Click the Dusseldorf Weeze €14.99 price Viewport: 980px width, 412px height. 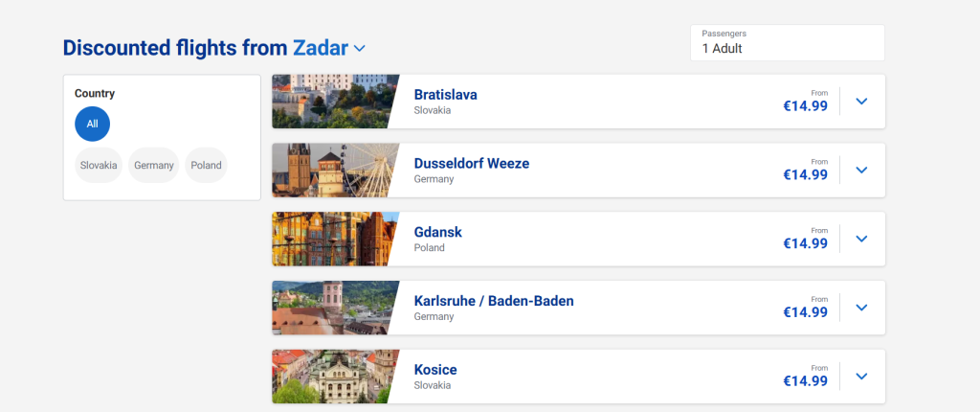click(805, 174)
